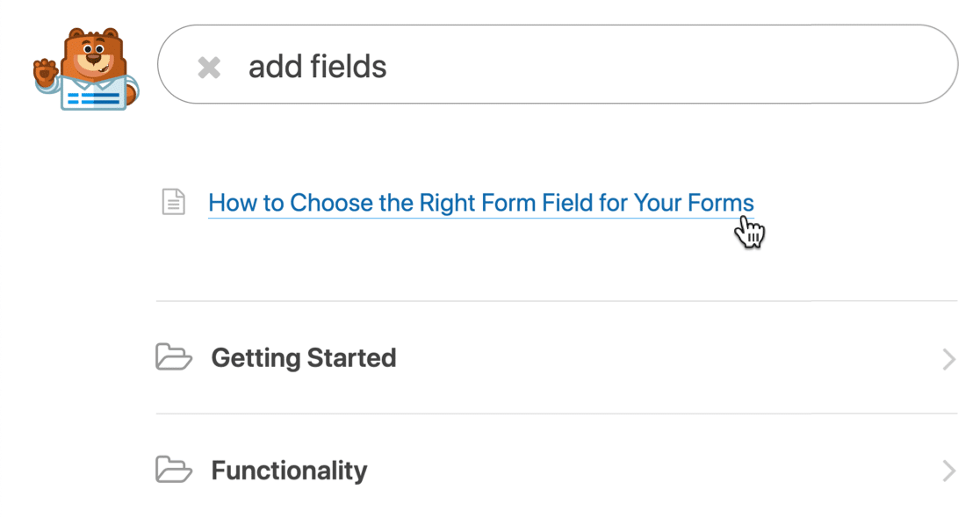Clear the search with the X icon
980x518 pixels.
click(x=209, y=68)
